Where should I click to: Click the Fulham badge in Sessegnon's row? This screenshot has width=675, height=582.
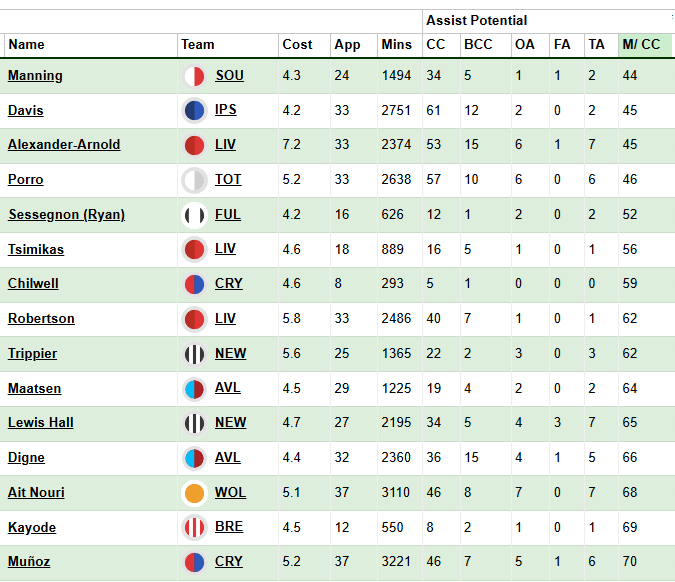pyautogui.click(x=195, y=215)
